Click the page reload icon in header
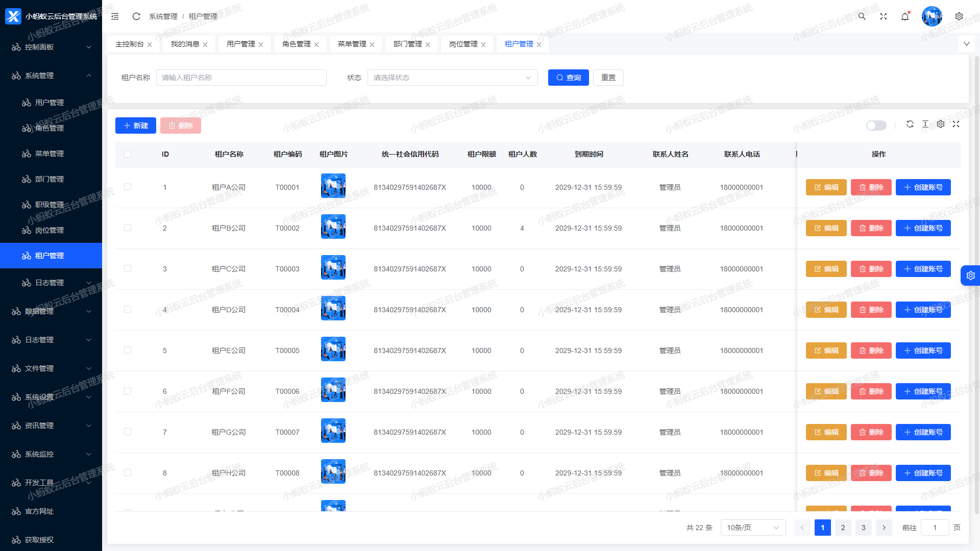Screen dimensions: 980x551 (136, 16)
